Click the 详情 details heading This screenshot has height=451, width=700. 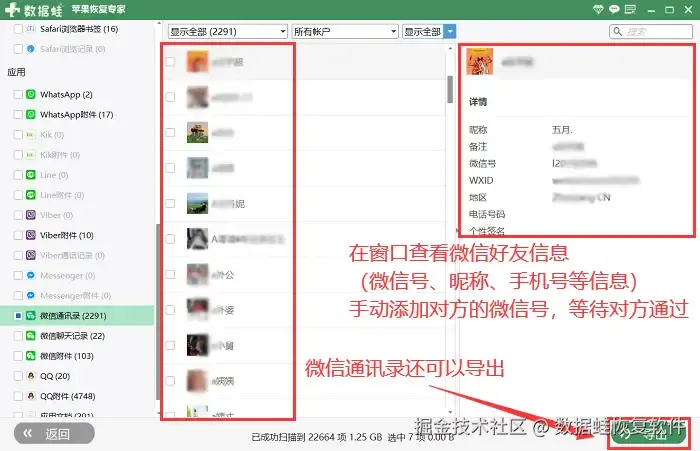click(478, 102)
